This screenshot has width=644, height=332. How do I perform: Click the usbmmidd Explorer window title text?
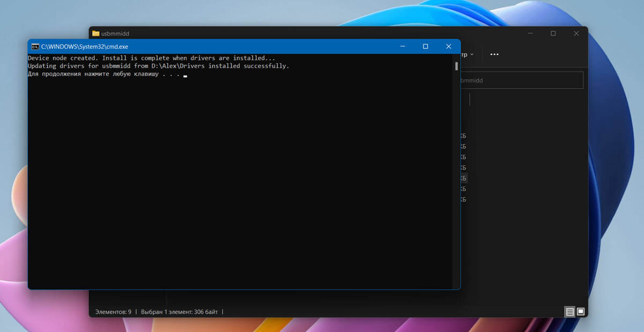115,33
